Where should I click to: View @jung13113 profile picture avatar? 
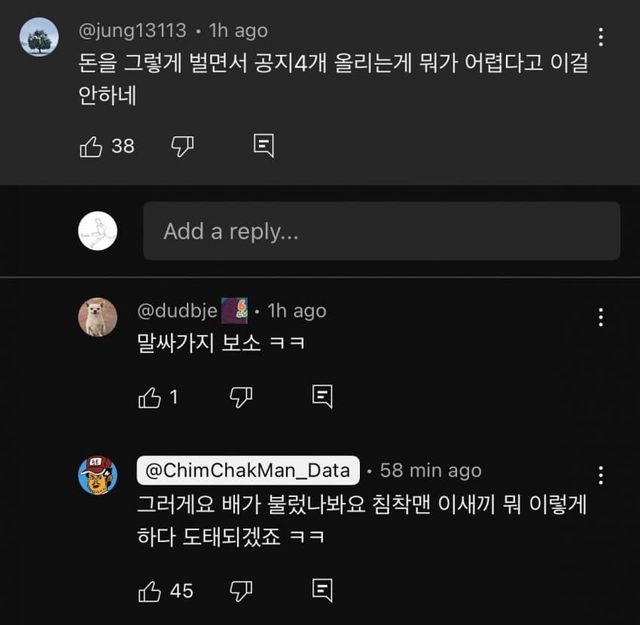[x=39, y=37]
